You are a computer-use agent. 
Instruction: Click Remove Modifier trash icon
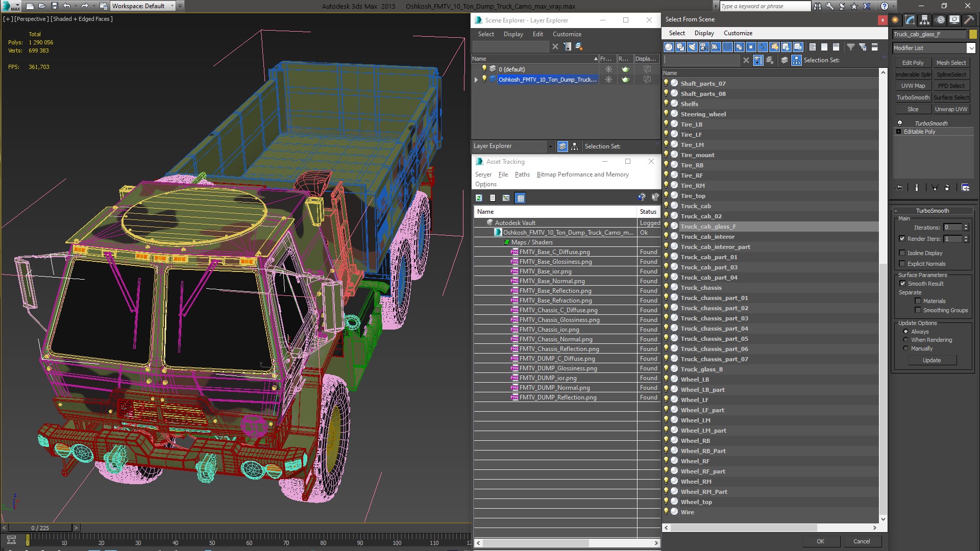tap(947, 188)
